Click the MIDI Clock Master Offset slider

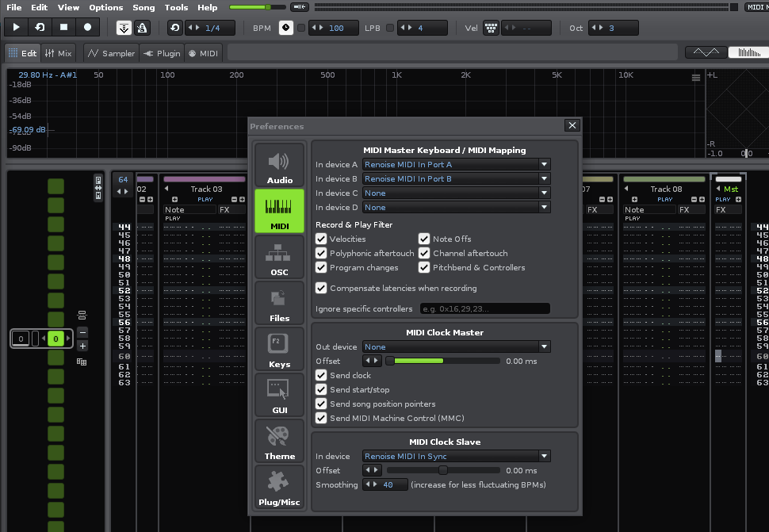[x=442, y=362]
